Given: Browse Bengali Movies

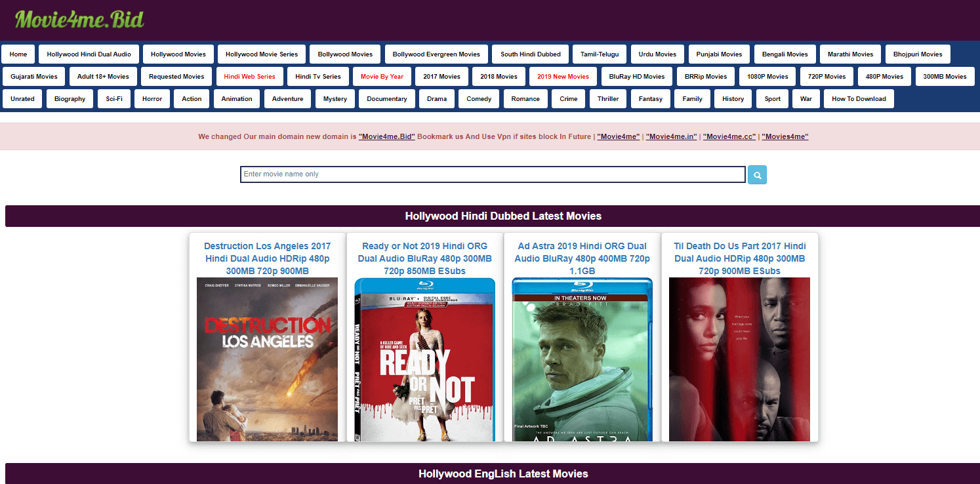Looking at the screenshot, I should [x=785, y=54].
